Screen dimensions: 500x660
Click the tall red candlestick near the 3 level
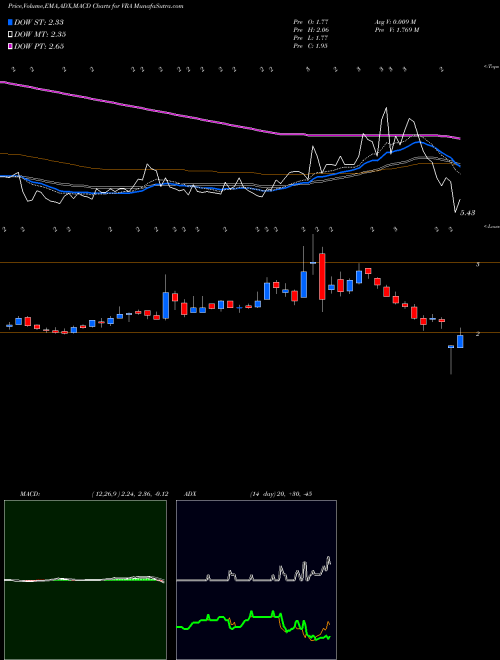tap(322, 277)
